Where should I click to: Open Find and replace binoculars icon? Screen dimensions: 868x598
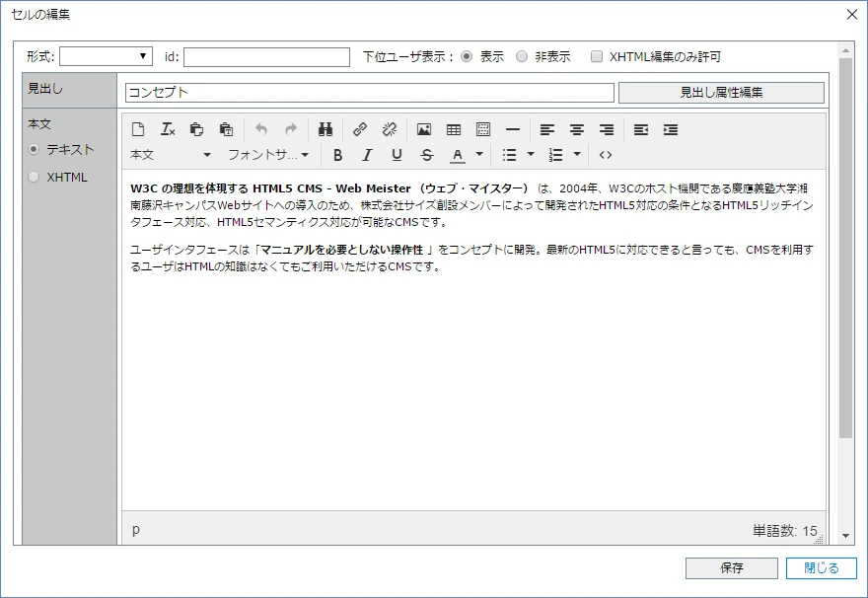coord(325,129)
